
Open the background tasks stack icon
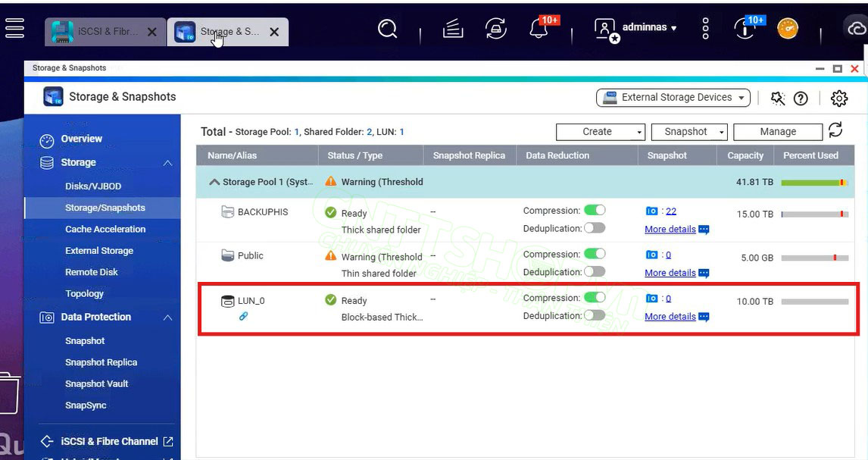pos(453,29)
